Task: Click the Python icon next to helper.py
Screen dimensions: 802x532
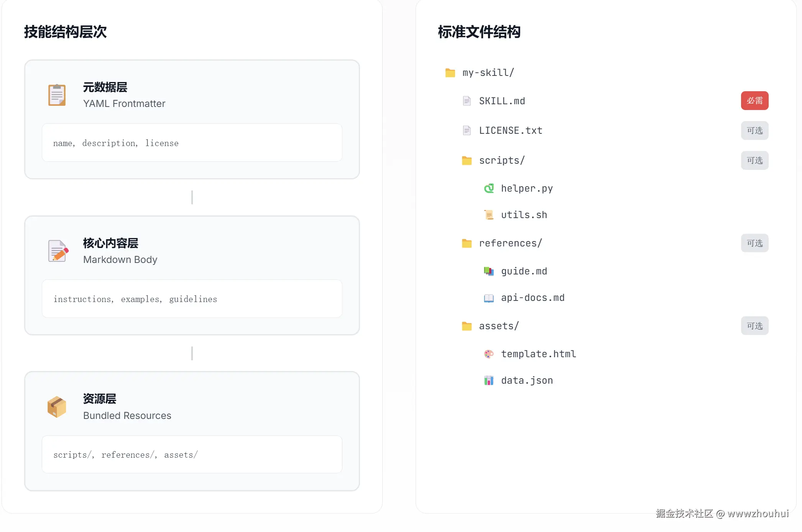Action: coord(489,189)
